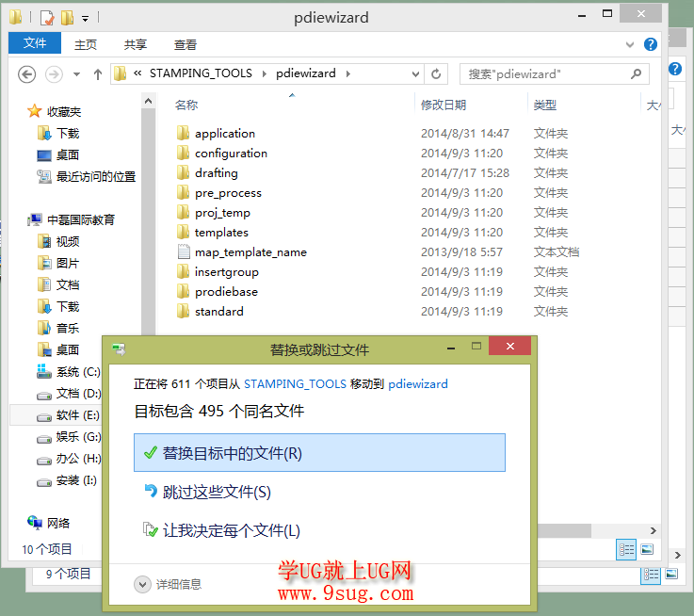Click New folder icon in quick access toolbar
This screenshot has width=694, height=616.
pyautogui.click(x=67, y=18)
